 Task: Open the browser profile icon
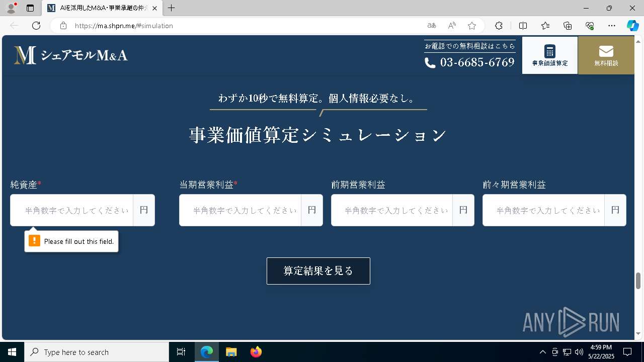click(x=11, y=8)
